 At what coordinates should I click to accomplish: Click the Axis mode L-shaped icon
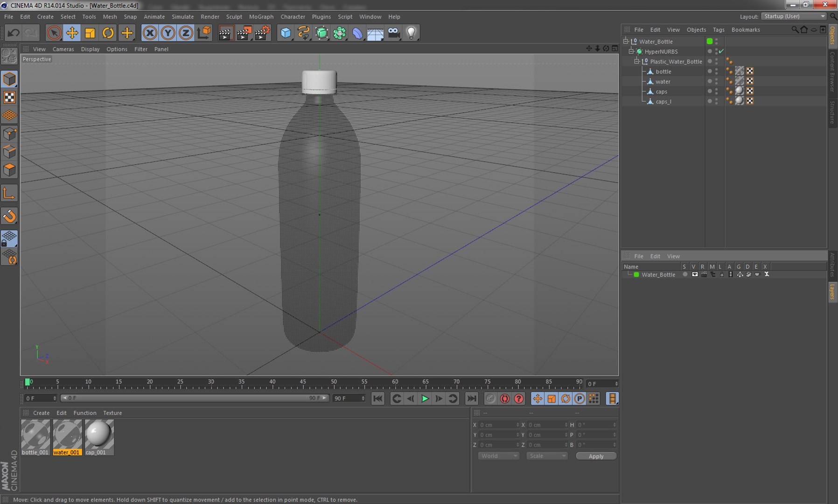[x=9, y=193]
